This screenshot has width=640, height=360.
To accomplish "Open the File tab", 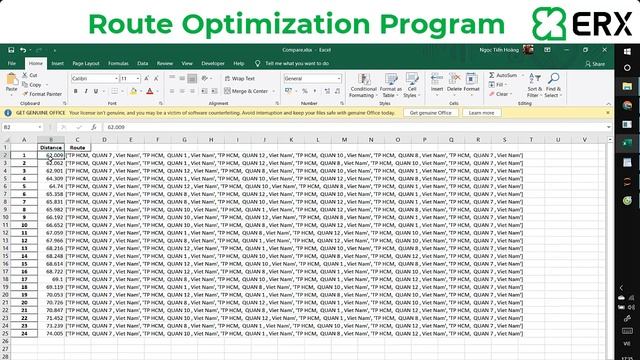I will click(x=12, y=63).
